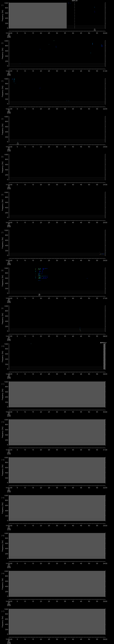
Task: Click the ADDET_ON marker label in panel 1
Action: click(75, 1)
